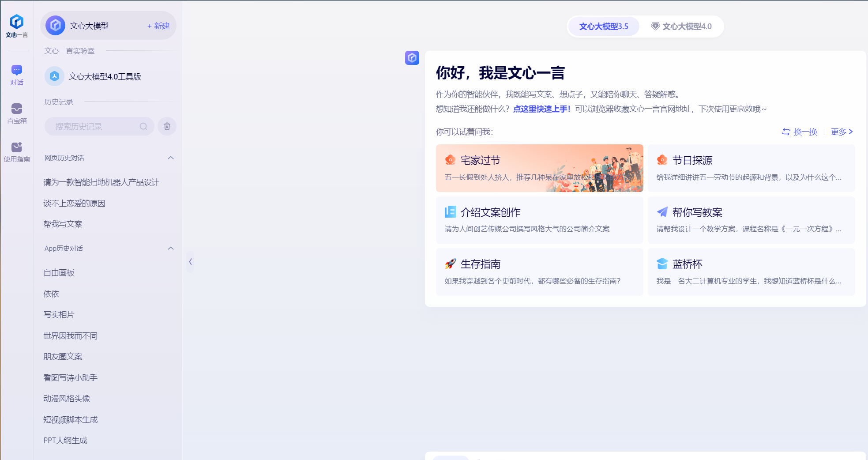This screenshot has width=868, height=460.
Task: Open the 点这里快速上手 link
Action: click(542, 109)
